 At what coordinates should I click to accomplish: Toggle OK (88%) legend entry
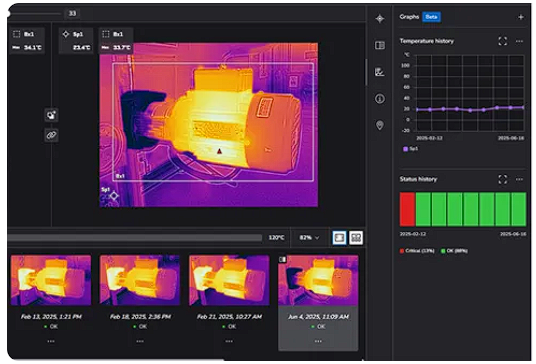tap(454, 251)
